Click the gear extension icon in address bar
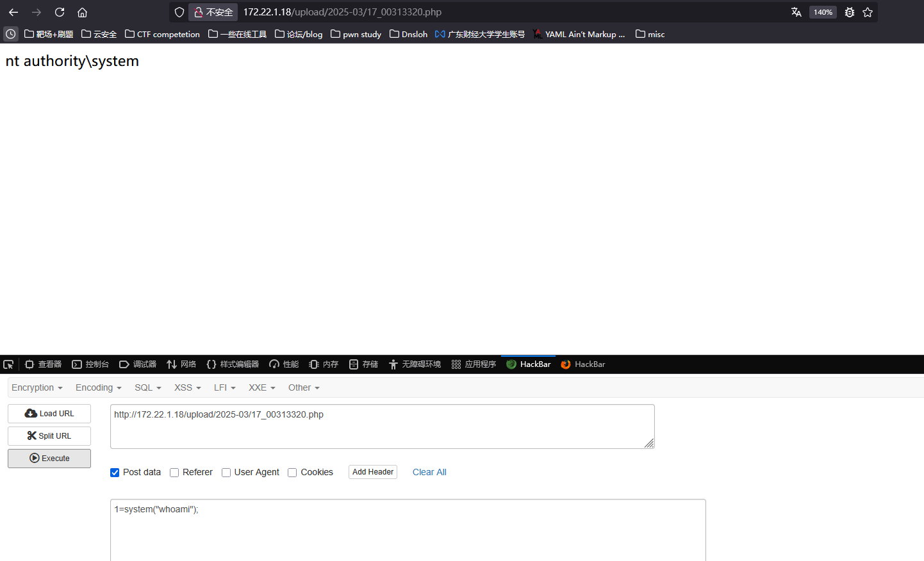 (850, 12)
